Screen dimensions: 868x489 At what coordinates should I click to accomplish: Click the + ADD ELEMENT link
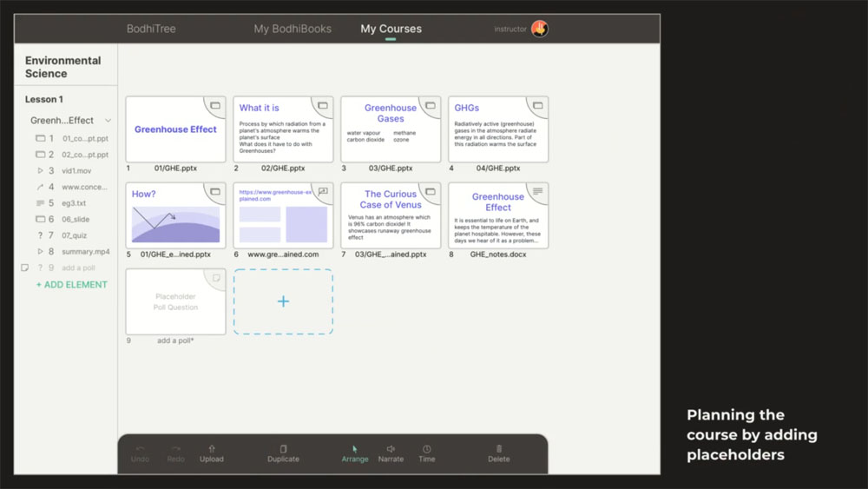pos(71,285)
